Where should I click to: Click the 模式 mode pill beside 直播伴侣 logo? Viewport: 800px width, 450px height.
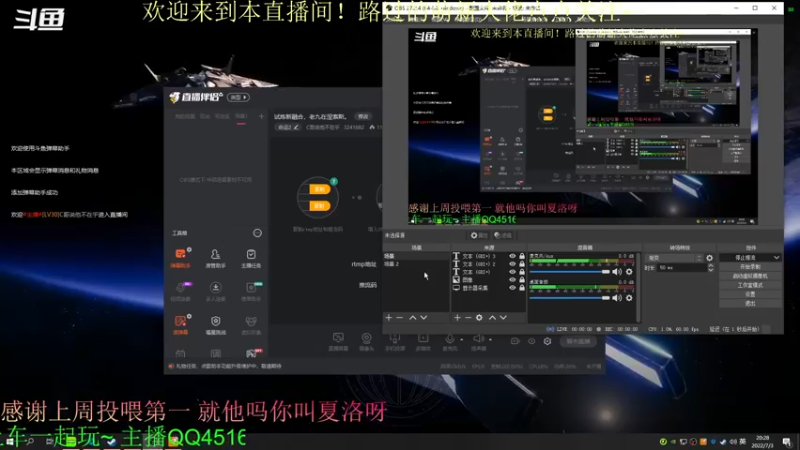238,97
